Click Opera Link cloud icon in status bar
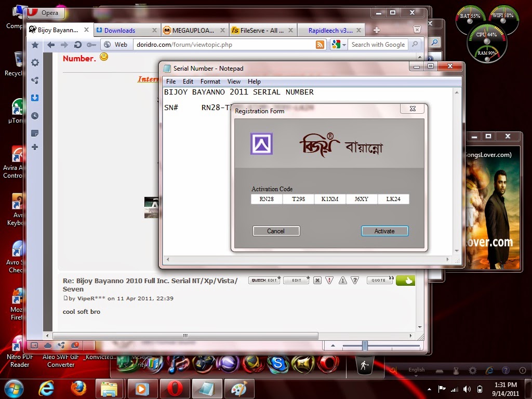 pyautogui.click(x=47, y=345)
